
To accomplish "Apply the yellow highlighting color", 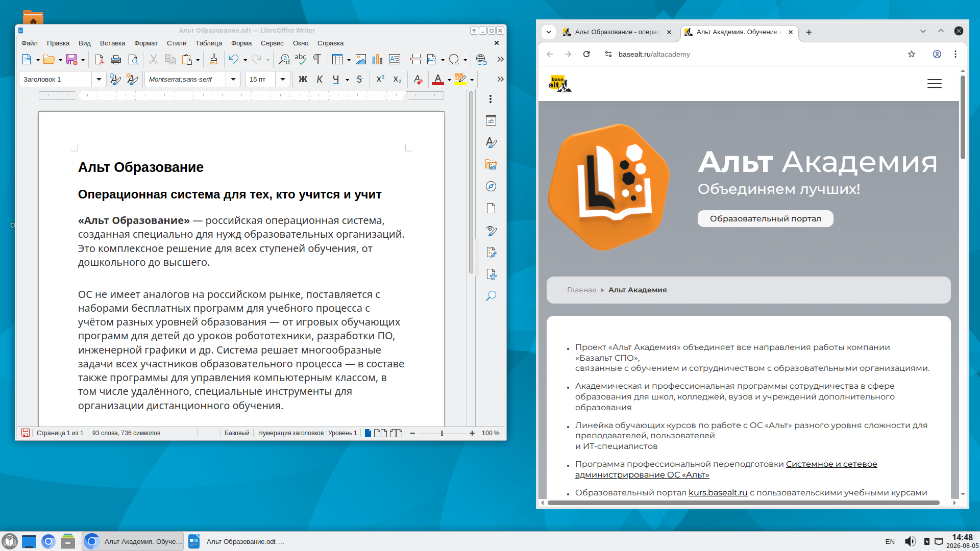I will (460, 79).
